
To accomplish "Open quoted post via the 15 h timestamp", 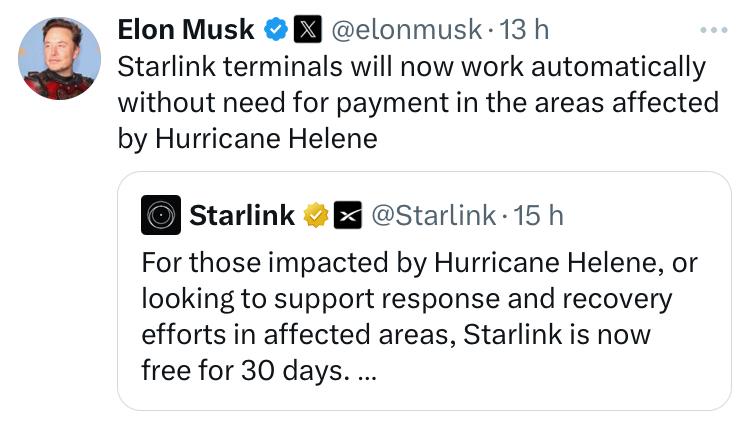I will pos(538,215).
